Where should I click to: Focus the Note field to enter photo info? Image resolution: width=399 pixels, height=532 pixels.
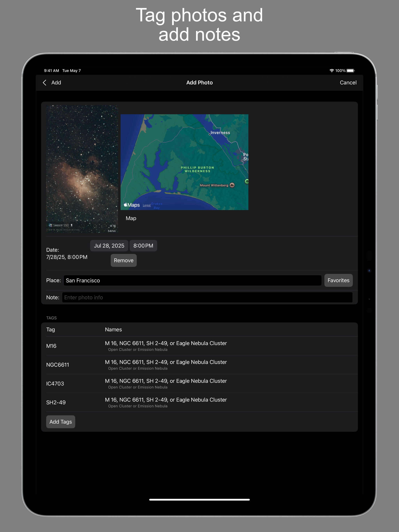click(207, 298)
